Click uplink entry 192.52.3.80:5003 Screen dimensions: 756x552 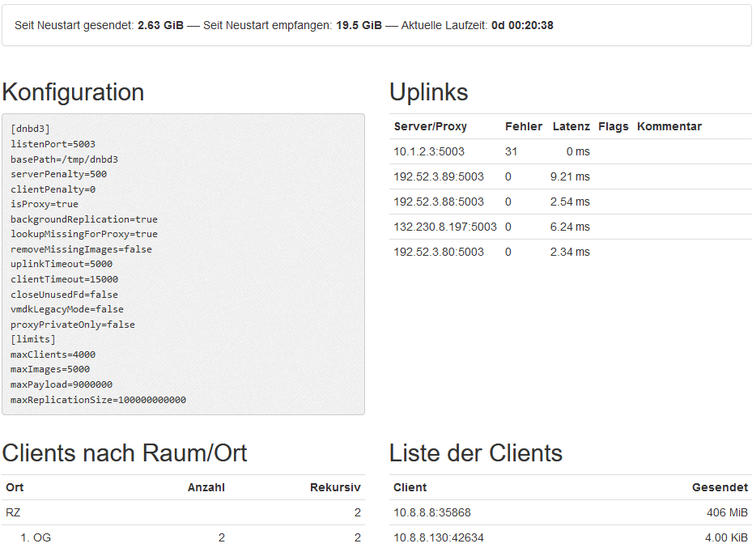439,252
